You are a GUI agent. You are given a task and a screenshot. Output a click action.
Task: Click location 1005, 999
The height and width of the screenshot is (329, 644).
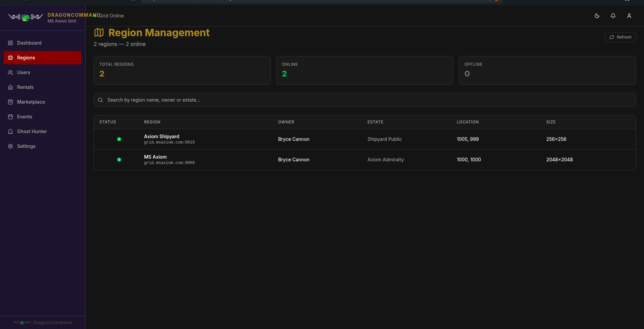coord(467,139)
